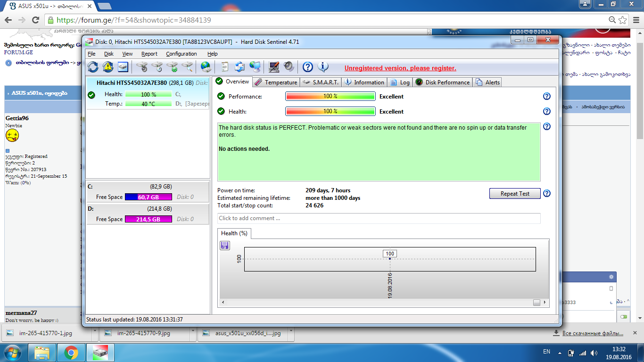Reload the page in Chrome
644x362 pixels.
(35, 20)
